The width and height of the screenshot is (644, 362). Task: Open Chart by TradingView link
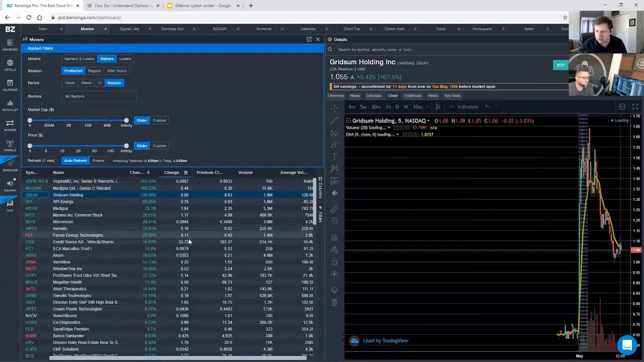385,340
